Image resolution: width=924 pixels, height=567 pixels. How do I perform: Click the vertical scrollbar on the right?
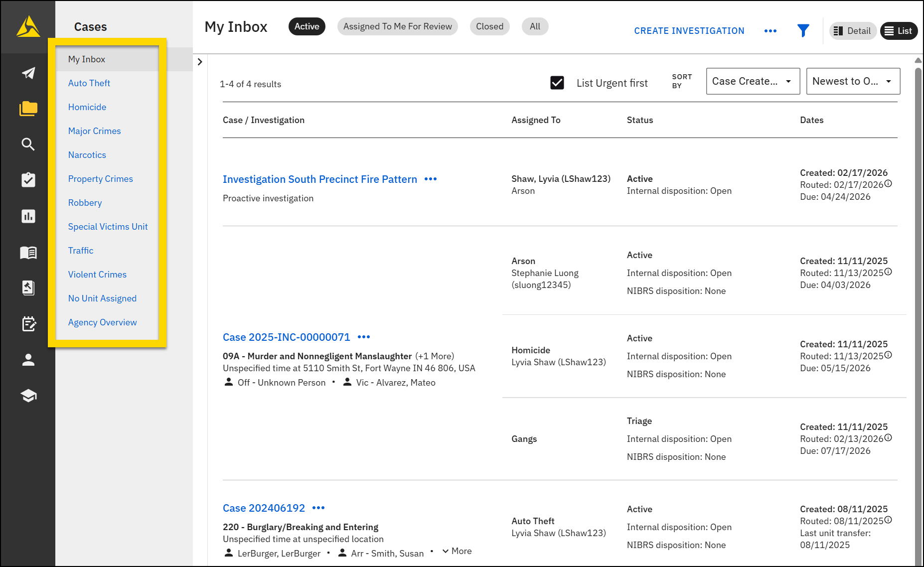(x=918, y=299)
